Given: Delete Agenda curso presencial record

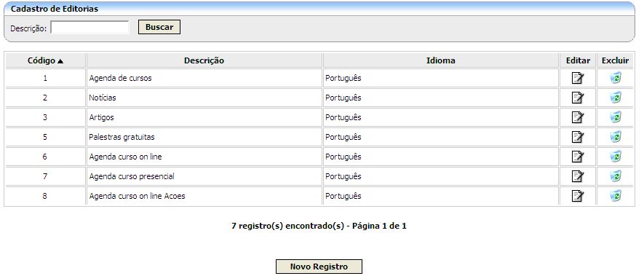Looking at the screenshot, I should 615,176.
